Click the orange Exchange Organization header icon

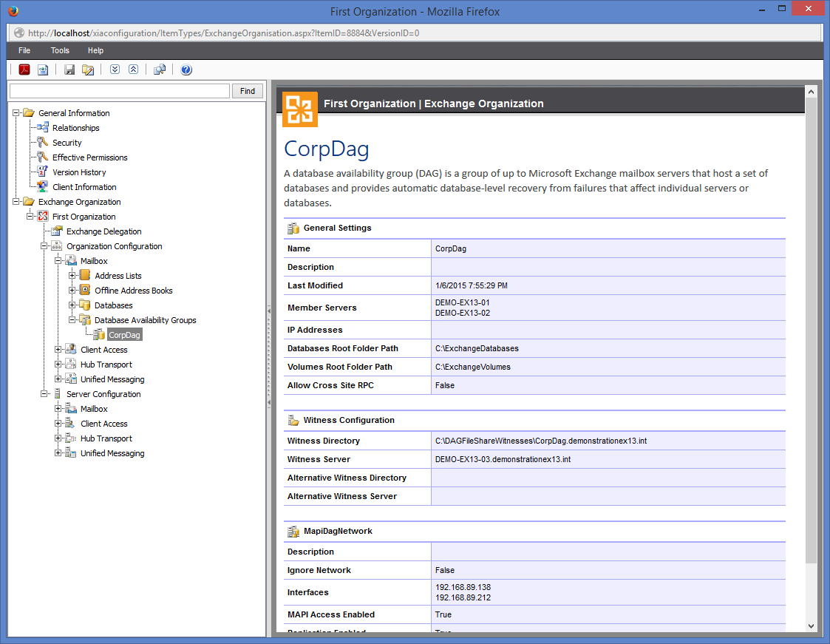click(299, 109)
